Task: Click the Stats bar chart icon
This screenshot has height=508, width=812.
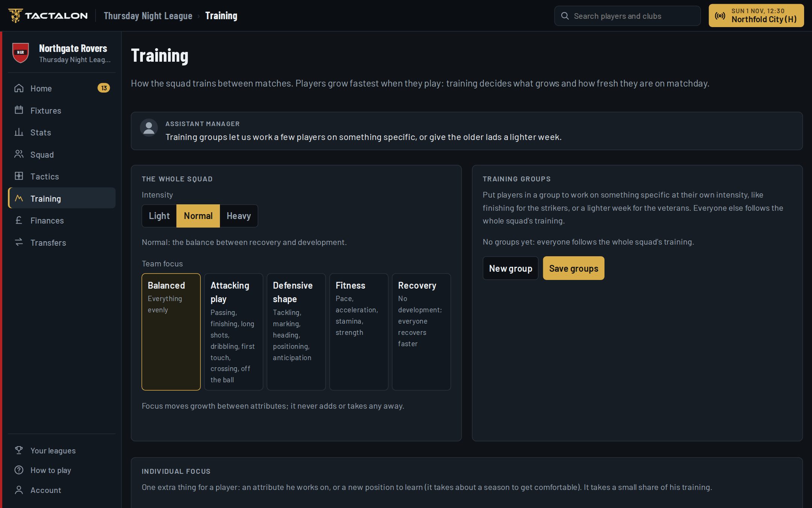Action: point(19,132)
